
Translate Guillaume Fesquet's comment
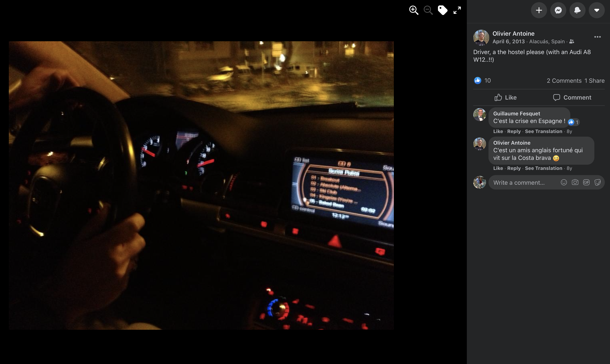tap(543, 131)
